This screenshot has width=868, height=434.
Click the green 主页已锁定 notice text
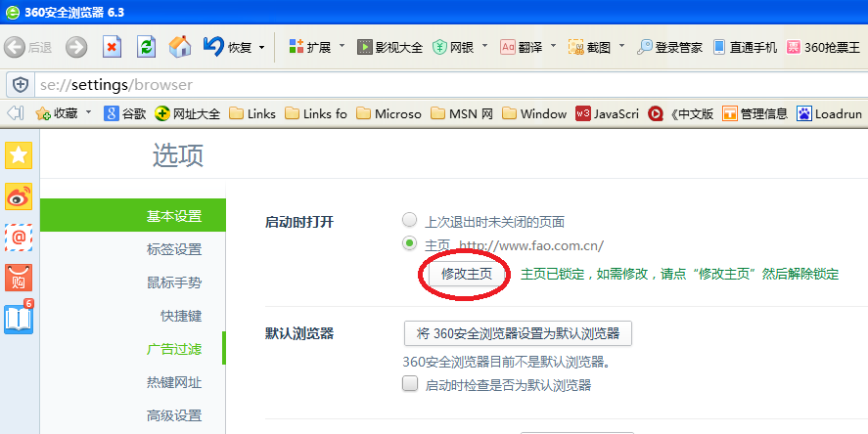pyautogui.click(x=679, y=275)
